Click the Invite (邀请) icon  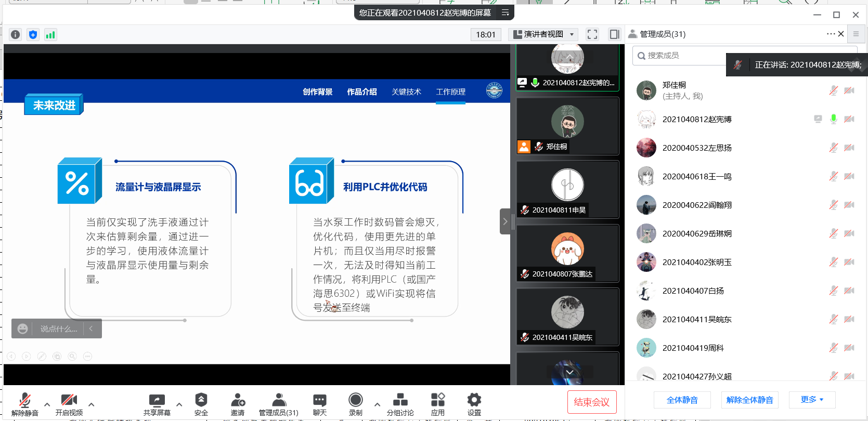coord(238,404)
